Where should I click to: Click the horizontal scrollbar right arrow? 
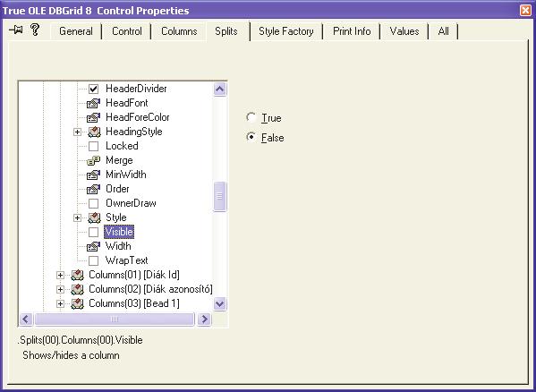pyautogui.click(x=204, y=320)
